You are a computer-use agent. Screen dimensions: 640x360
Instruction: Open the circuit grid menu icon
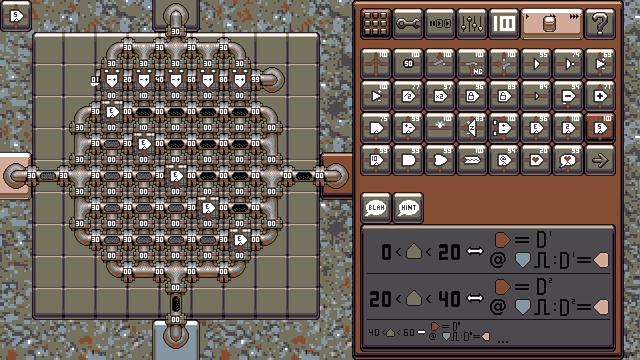point(376,24)
